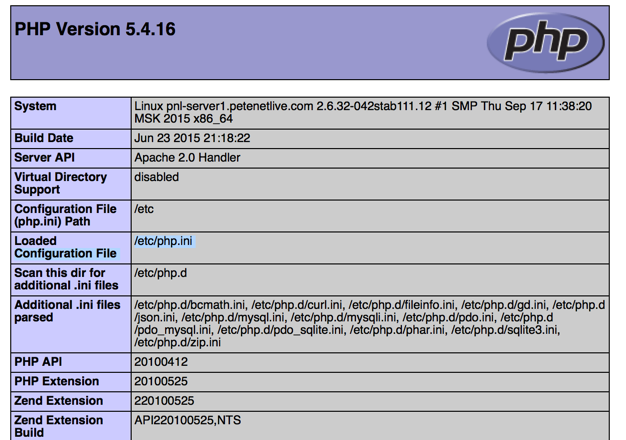Click the 'PHP Version 5.4.16' heading
626x440 pixels.
(x=95, y=29)
